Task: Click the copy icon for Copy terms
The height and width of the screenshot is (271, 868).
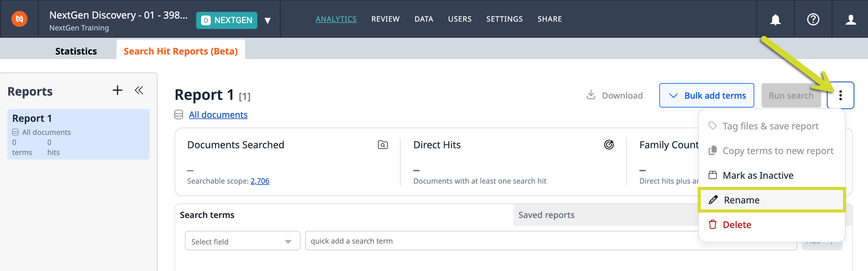Action: [x=712, y=150]
